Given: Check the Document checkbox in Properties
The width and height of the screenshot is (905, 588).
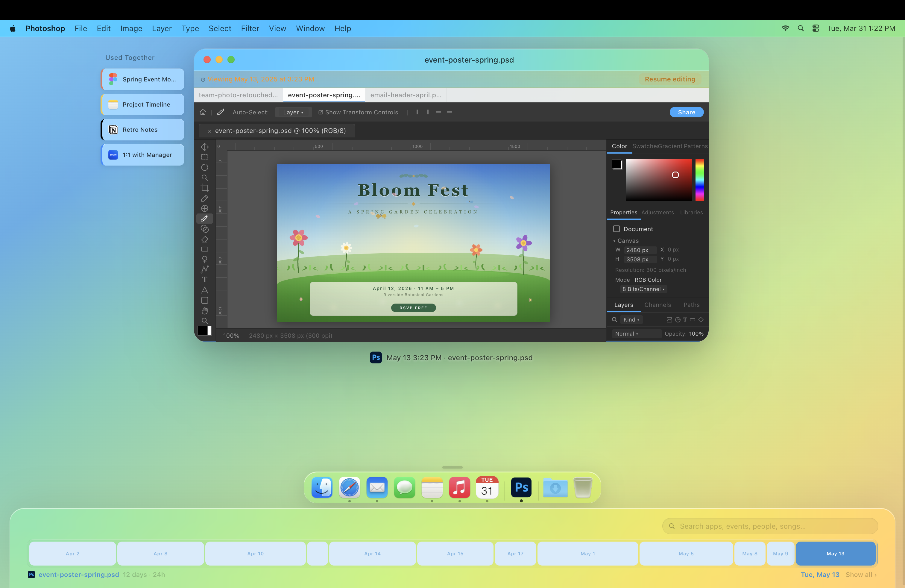Looking at the screenshot, I should click(617, 228).
